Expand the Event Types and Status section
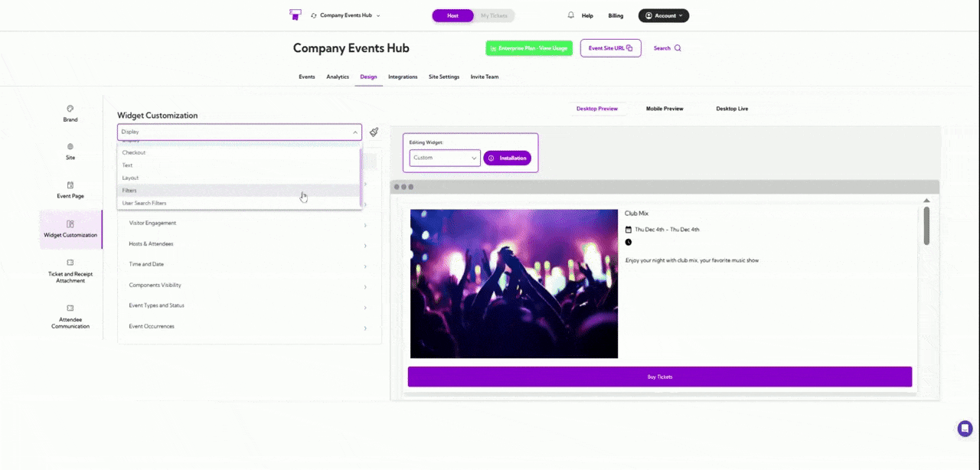The height and width of the screenshot is (470, 980). click(x=249, y=305)
